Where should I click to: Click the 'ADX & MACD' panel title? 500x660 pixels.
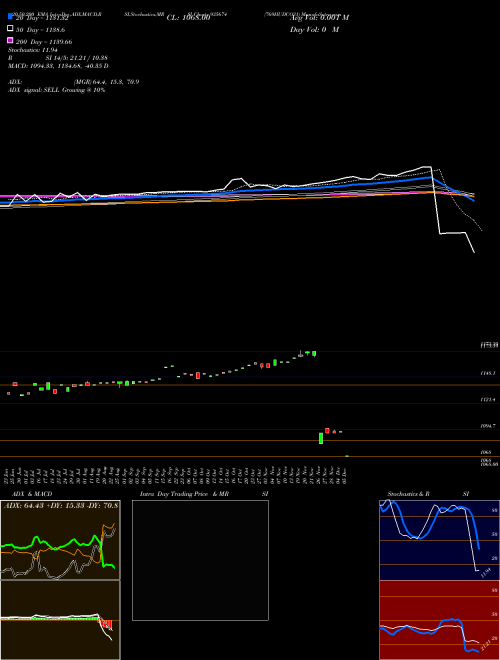pos(32,494)
